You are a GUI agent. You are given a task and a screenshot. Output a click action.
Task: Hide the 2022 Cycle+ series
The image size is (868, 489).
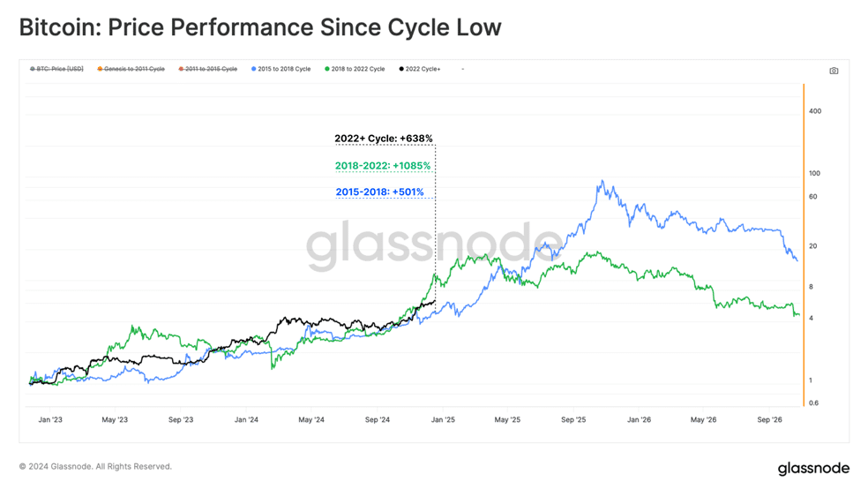click(x=420, y=69)
